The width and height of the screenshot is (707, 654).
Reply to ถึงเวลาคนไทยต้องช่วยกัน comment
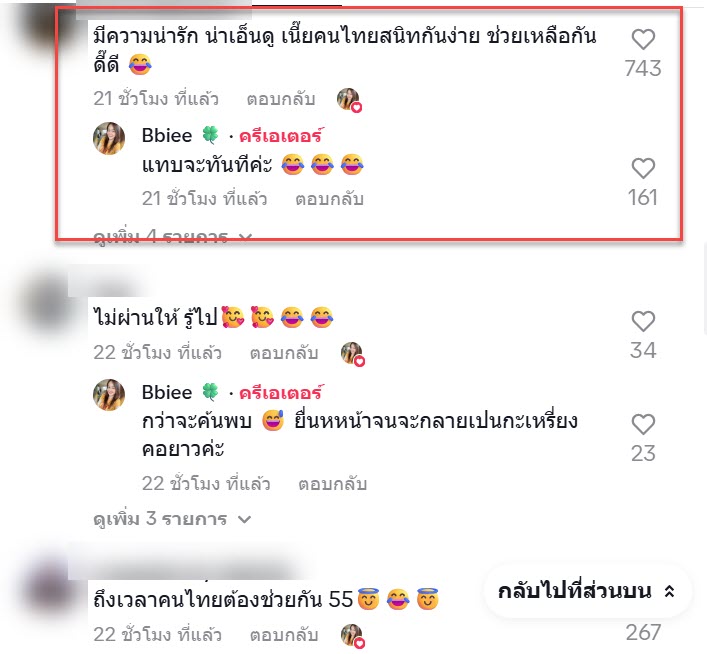pos(284,635)
